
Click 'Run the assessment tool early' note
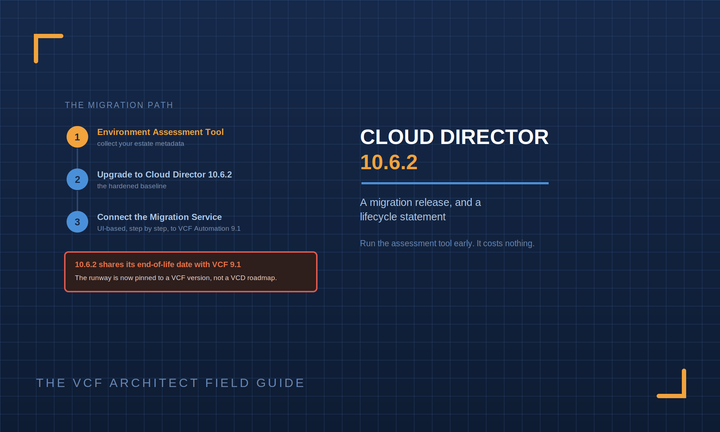(447, 243)
